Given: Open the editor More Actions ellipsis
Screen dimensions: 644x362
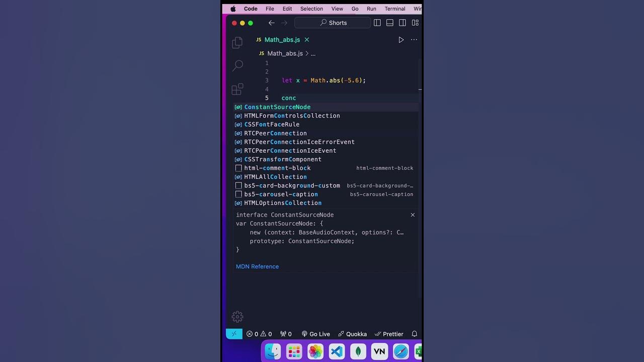Looking at the screenshot, I should [414, 40].
